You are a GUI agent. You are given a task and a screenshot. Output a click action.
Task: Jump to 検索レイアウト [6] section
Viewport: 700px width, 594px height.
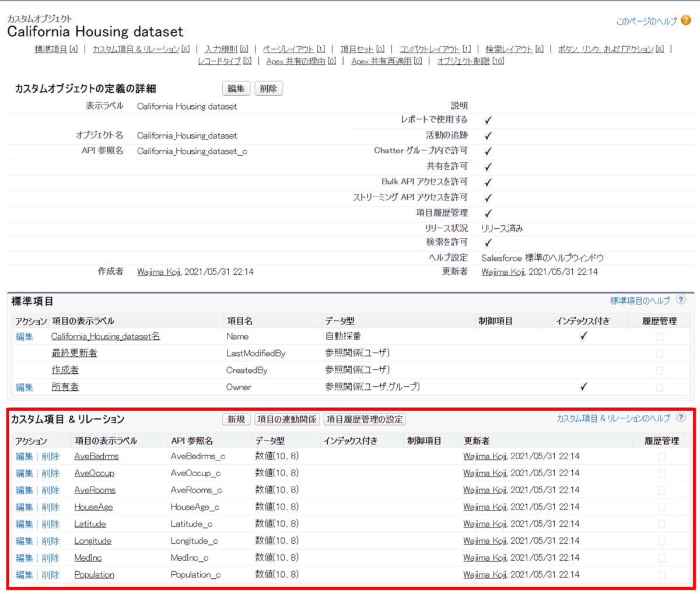pyautogui.click(x=514, y=49)
